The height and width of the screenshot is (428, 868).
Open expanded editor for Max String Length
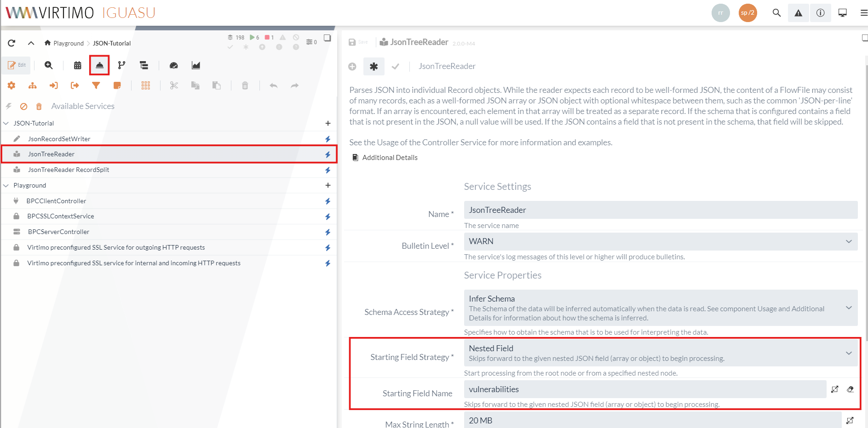point(850,420)
